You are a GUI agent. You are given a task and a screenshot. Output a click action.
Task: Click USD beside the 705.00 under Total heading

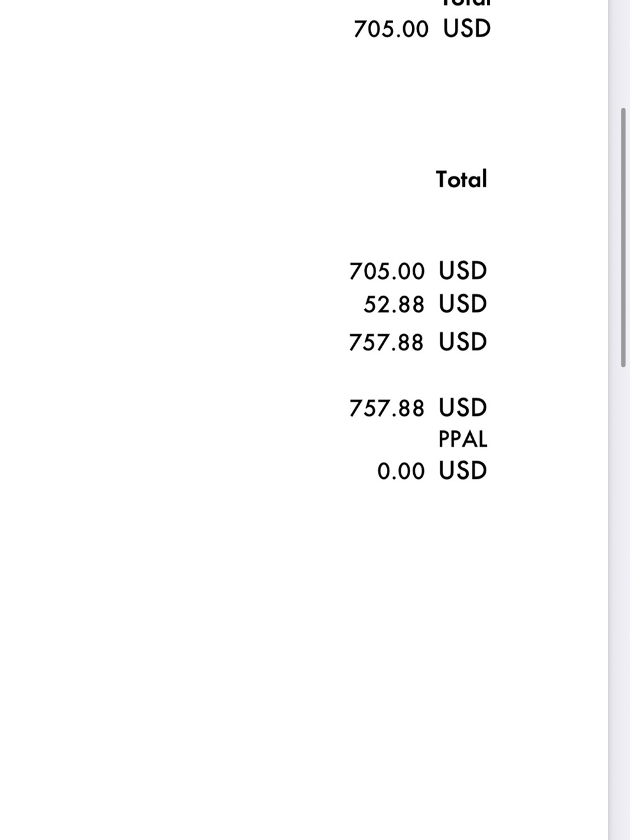point(463,271)
